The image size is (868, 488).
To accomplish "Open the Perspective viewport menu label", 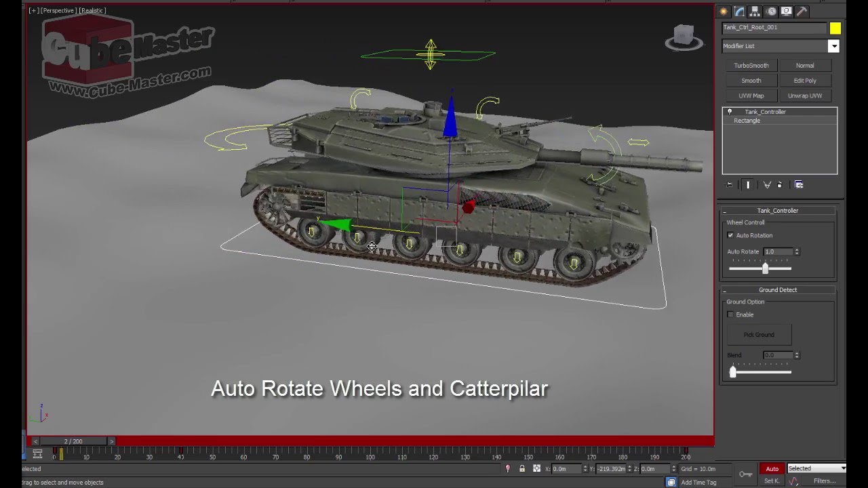I will coord(58,11).
